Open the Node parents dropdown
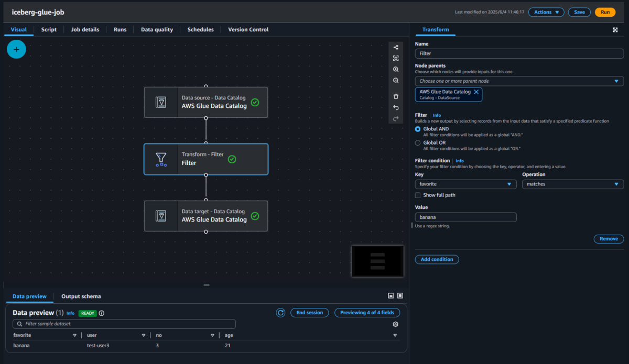This screenshot has height=364, width=629. (x=519, y=81)
